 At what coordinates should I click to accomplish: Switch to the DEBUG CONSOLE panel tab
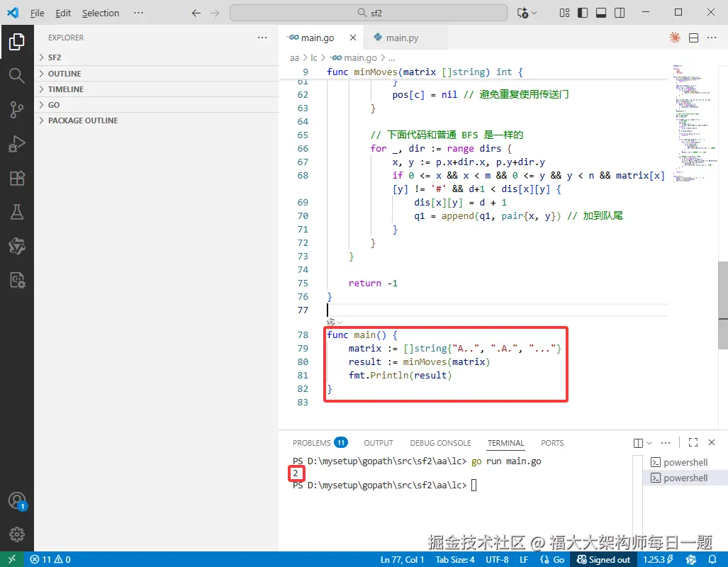pos(441,443)
